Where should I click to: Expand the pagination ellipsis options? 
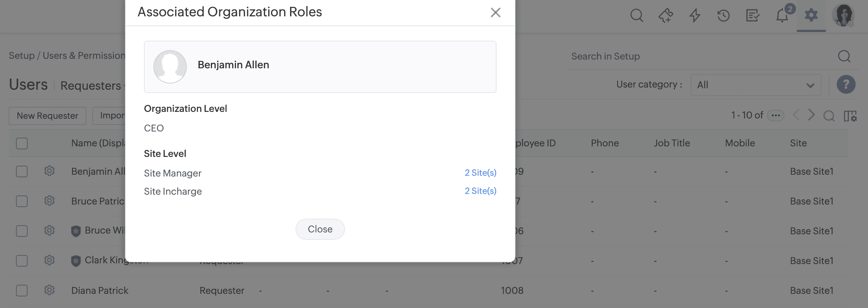(775, 115)
